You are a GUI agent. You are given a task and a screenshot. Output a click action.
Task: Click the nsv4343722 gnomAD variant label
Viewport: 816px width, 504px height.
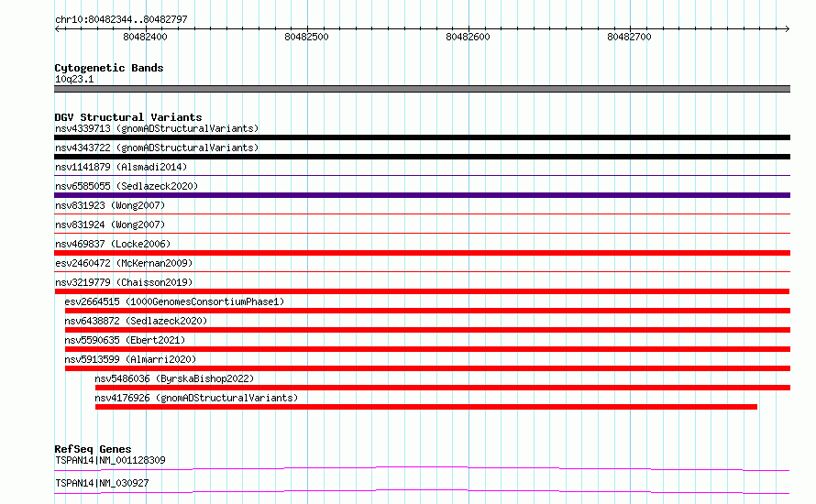pyautogui.click(x=157, y=148)
